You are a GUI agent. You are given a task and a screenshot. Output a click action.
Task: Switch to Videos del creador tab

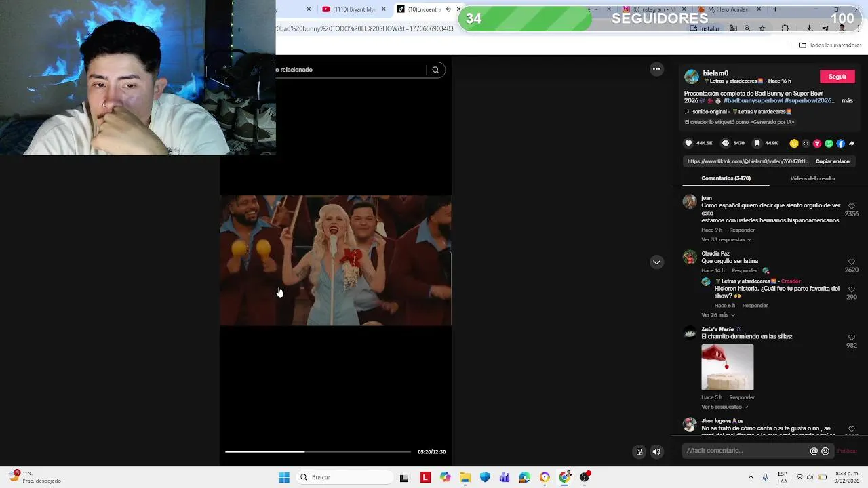[812, 178]
